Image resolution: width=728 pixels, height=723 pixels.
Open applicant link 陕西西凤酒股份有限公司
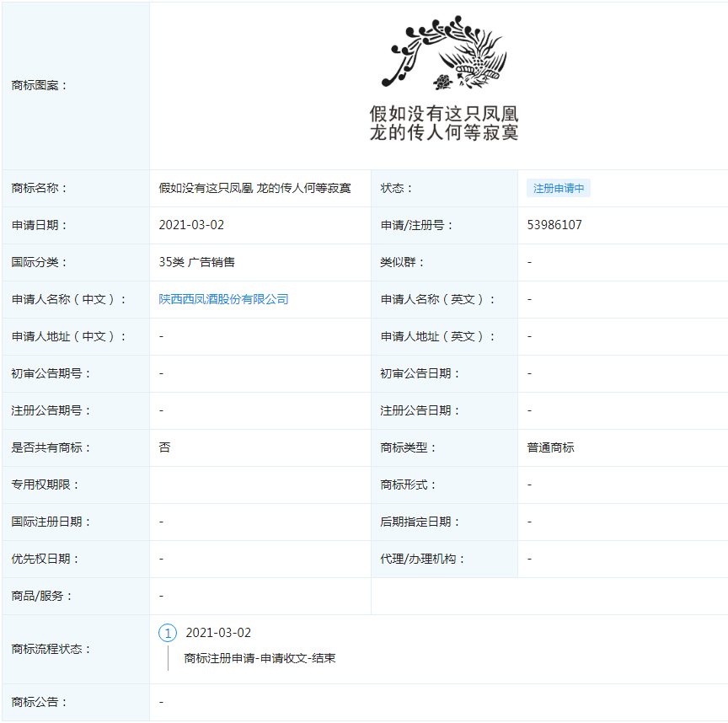click(x=223, y=299)
